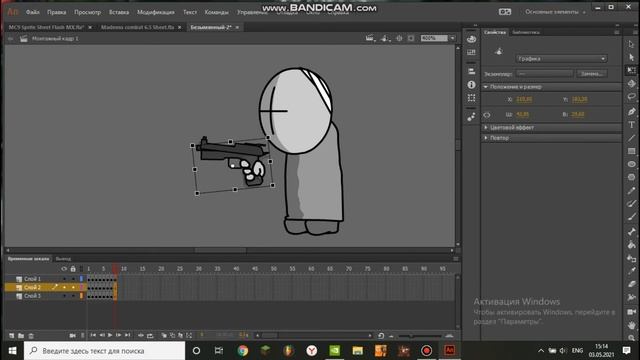Open the Info panel icon
Screen dimensions: 640x360
[x=471, y=84]
